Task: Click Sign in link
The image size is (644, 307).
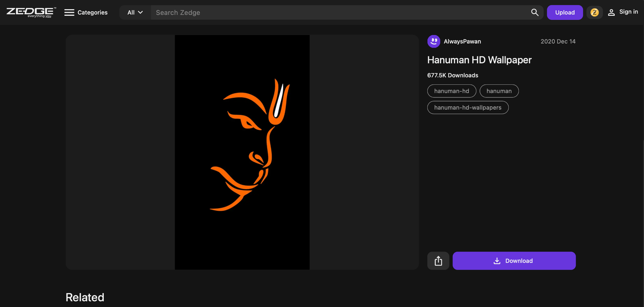Action: pyautogui.click(x=623, y=12)
